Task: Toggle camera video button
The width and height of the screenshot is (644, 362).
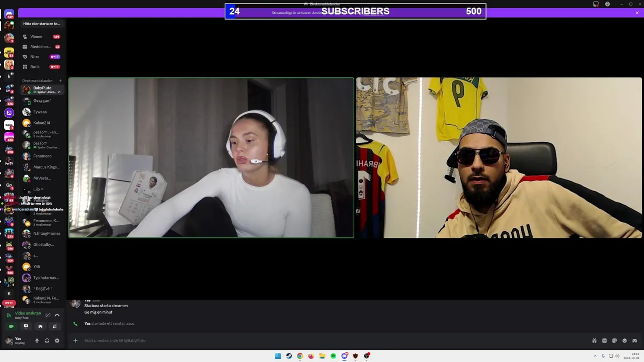Action: point(11,326)
